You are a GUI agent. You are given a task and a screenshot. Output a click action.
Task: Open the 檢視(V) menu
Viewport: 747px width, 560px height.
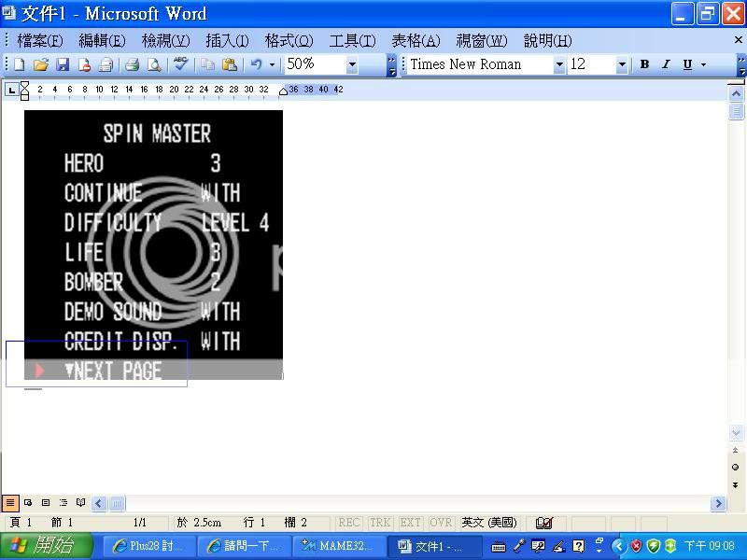click(166, 41)
